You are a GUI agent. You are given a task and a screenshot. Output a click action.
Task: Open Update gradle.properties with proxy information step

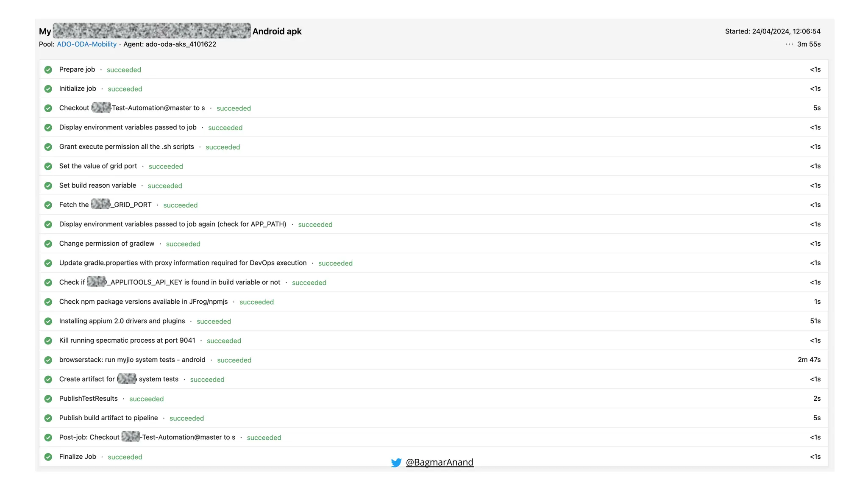pyautogui.click(x=183, y=263)
